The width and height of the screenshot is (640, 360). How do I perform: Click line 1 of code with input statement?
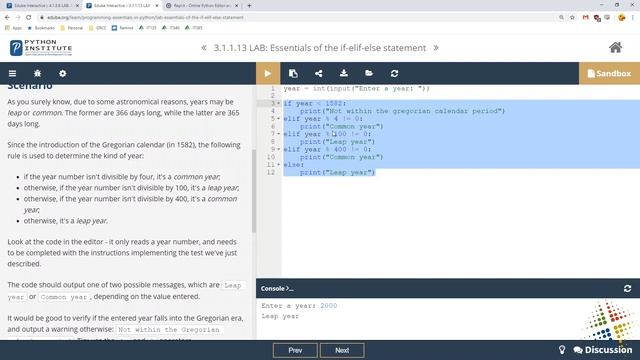356,89
